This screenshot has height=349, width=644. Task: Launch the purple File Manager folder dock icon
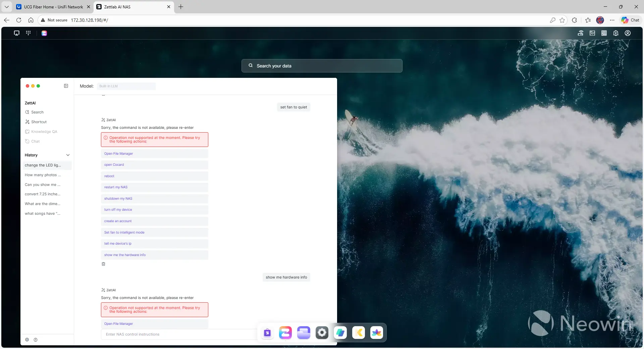coord(304,333)
